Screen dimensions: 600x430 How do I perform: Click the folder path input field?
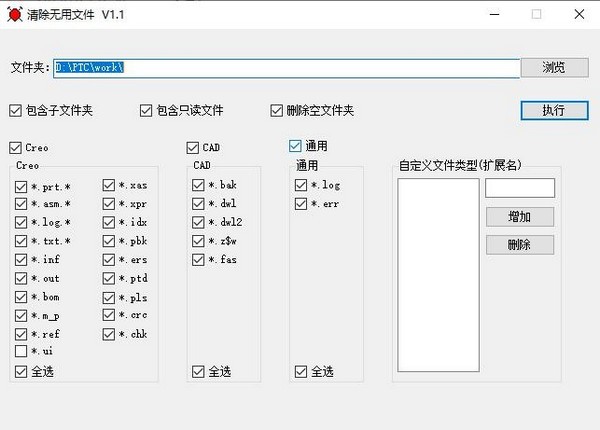tap(287, 68)
